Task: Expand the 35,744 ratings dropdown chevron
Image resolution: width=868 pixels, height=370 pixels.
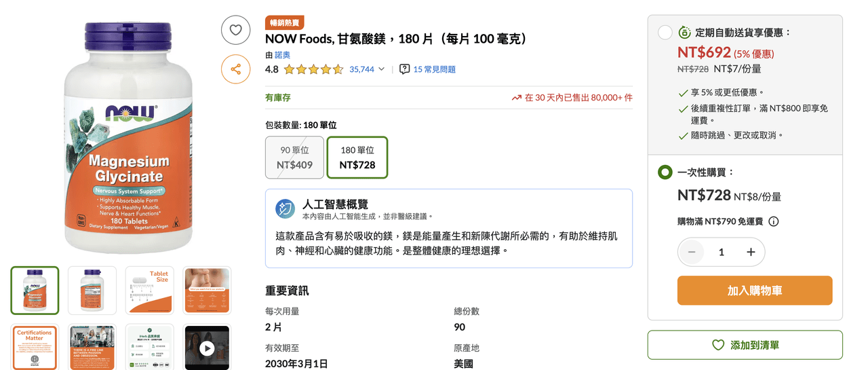Action: click(x=381, y=69)
